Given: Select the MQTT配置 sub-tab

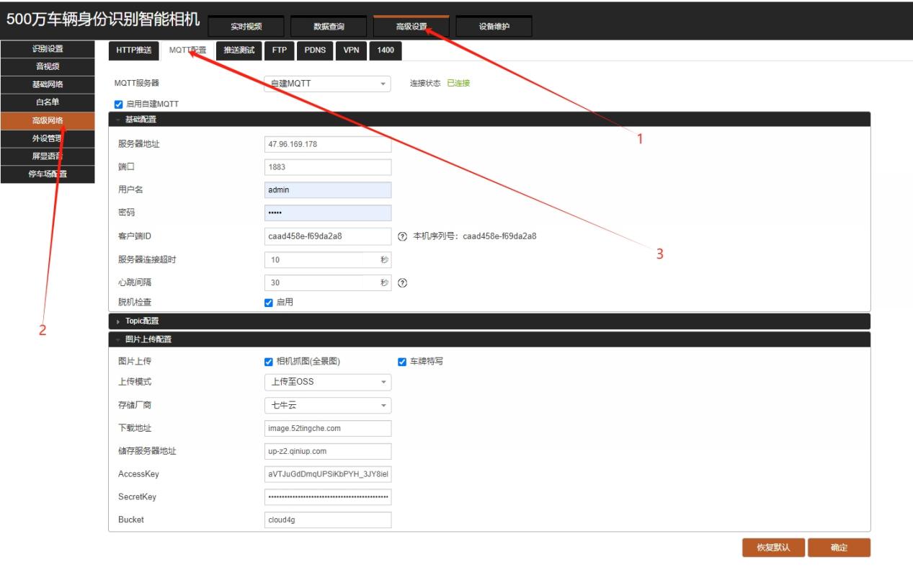Looking at the screenshot, I should click(187, 50).
